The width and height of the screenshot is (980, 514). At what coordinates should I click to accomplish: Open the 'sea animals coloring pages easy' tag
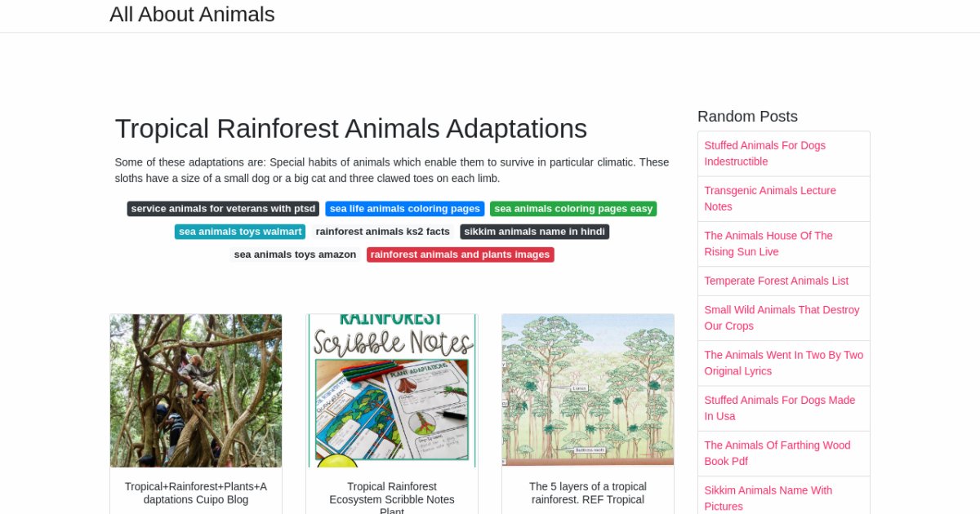click(573, 209)
